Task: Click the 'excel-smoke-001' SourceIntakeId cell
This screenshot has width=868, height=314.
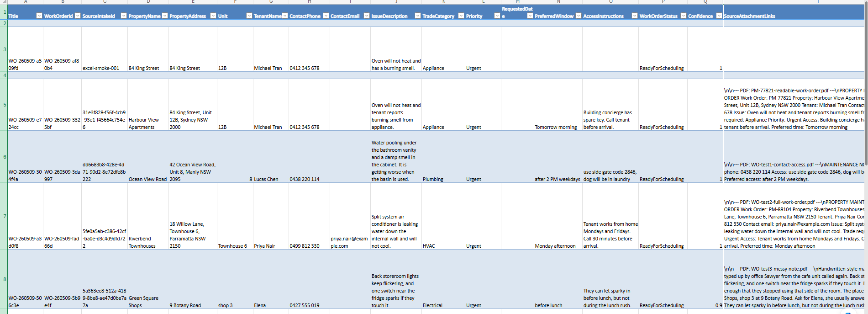Action: click(x=105, y=49)
